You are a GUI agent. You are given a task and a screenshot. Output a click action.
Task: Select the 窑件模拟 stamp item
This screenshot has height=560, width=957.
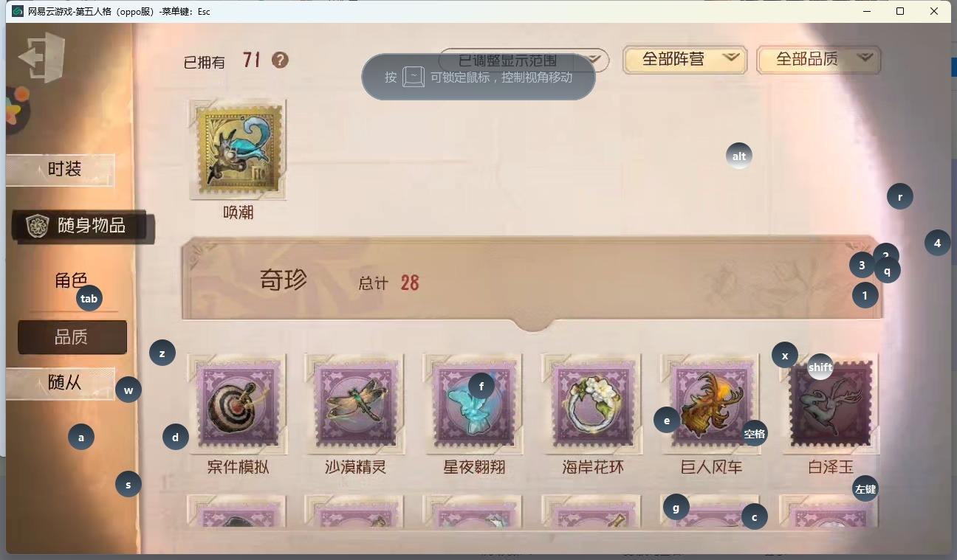[237, 403]
